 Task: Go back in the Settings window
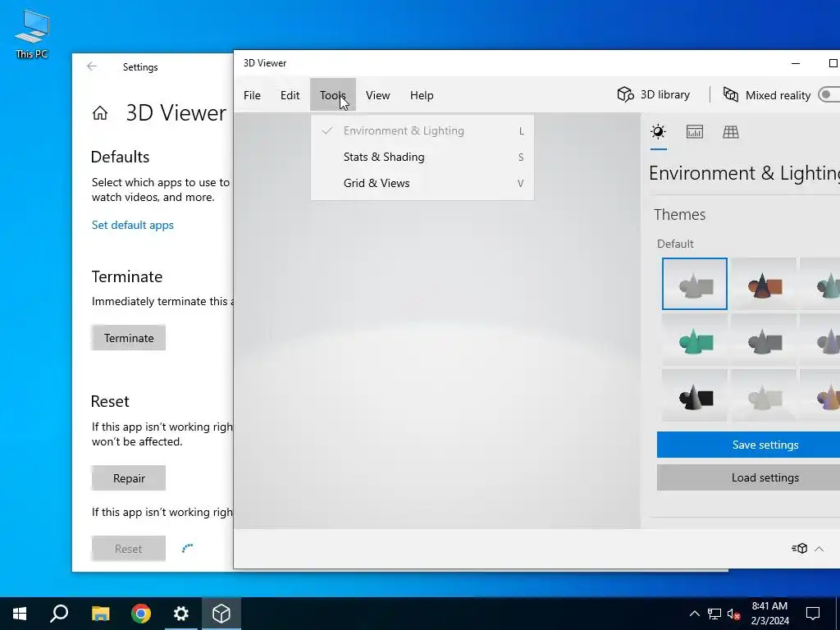(92, 66)
